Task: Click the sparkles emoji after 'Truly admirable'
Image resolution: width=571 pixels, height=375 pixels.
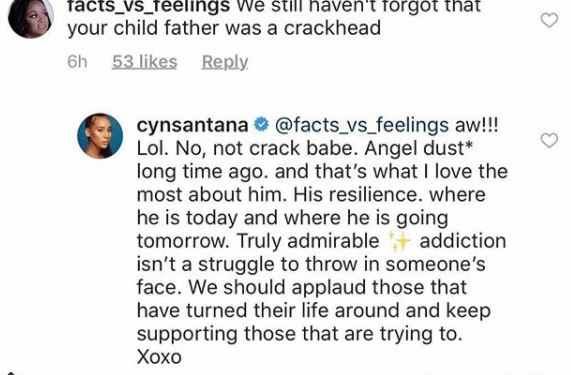Action: [399, 241]
